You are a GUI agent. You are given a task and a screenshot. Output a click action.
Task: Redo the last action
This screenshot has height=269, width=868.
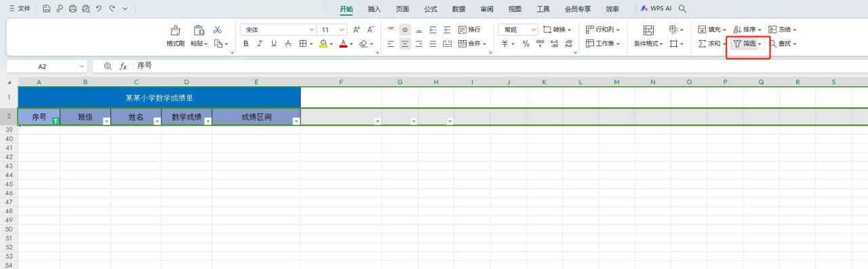pos(113,9)
